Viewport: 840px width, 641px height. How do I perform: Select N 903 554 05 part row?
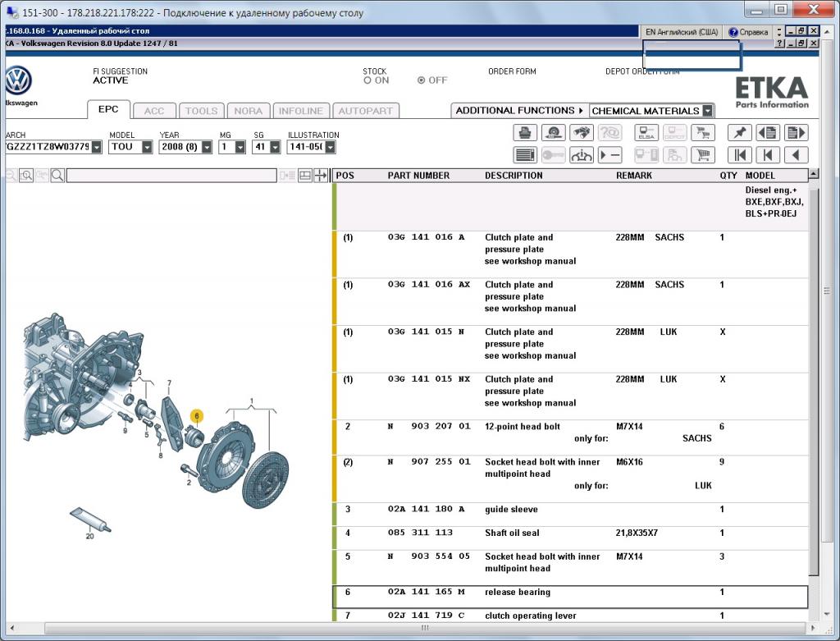tap(570, 568)
